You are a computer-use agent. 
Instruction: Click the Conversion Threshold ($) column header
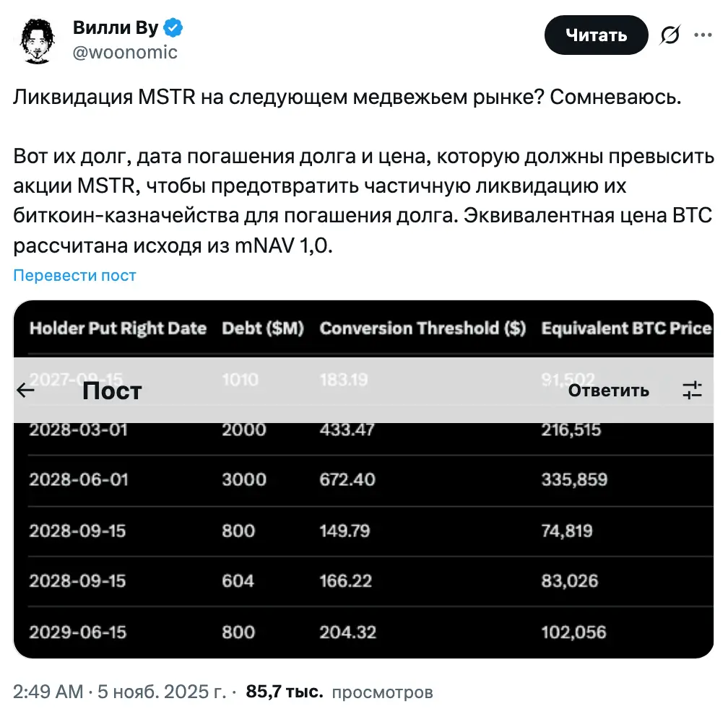point(422,328)
